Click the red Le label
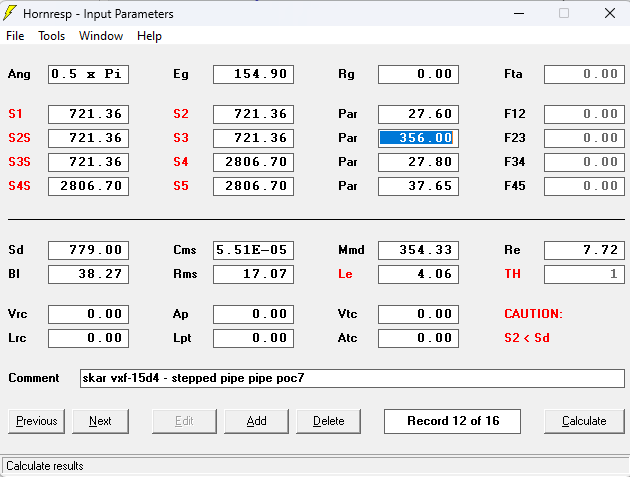630x477 pixels. (x=345, y=274)
